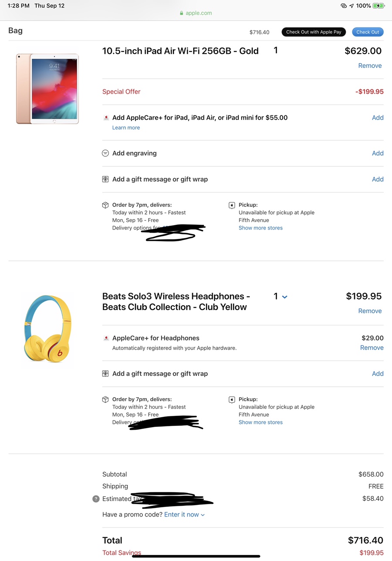Click the help icon beside Estimated tax
Screen dimensions: 392x561
pos(96,499)
